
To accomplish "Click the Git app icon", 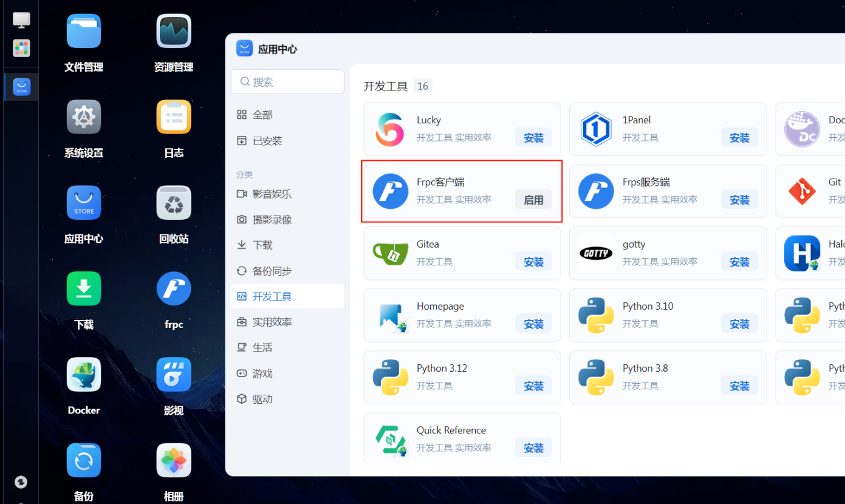I will (x=802, y=191).
